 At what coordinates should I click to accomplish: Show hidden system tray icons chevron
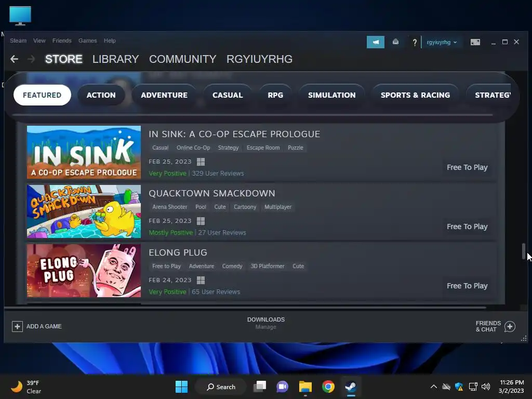434,387
